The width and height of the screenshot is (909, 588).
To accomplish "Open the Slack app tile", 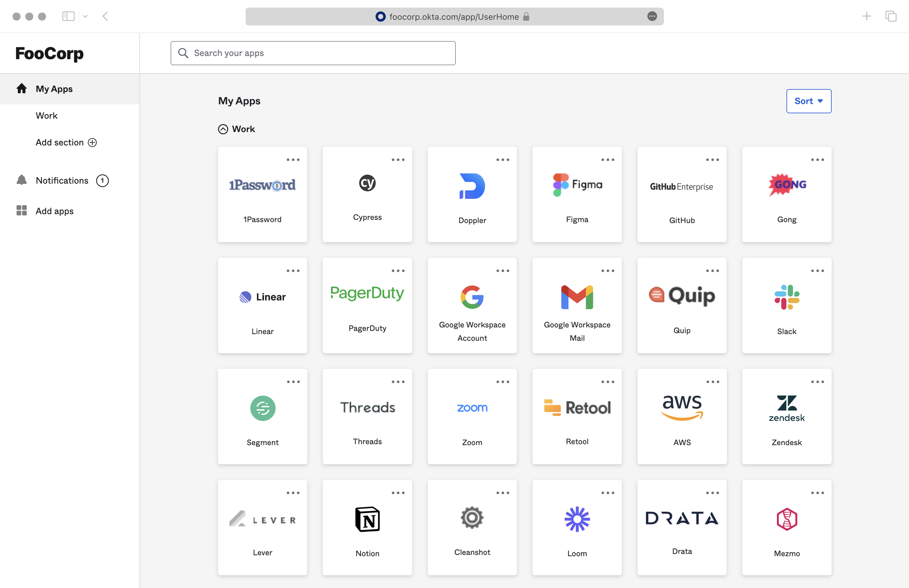I will [x=786, y=305].
